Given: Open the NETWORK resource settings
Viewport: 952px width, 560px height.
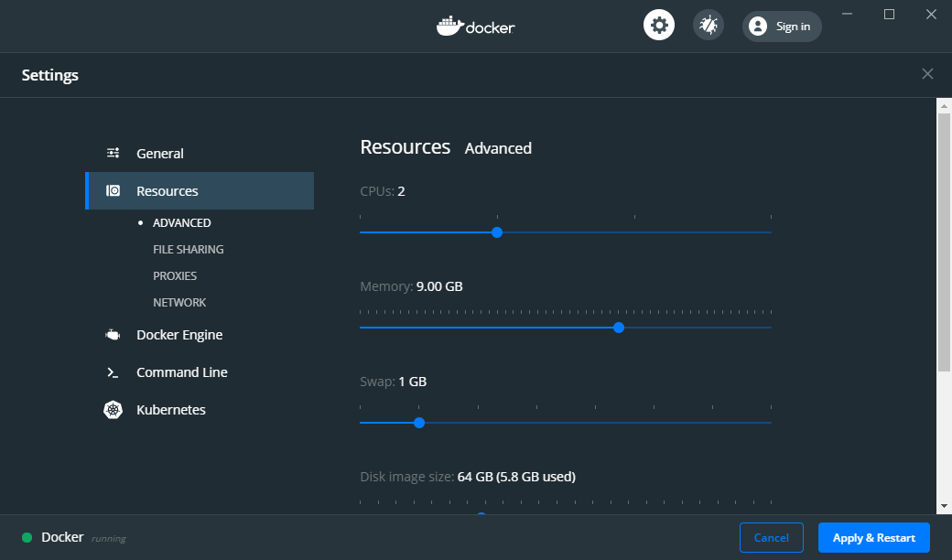Looking at the screenshot, I should pos(179,302).
